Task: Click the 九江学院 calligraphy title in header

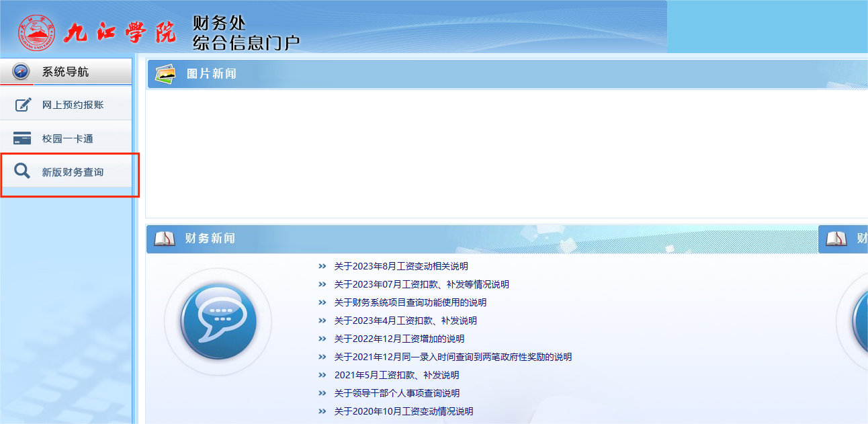Action: (x=120, y=32)
